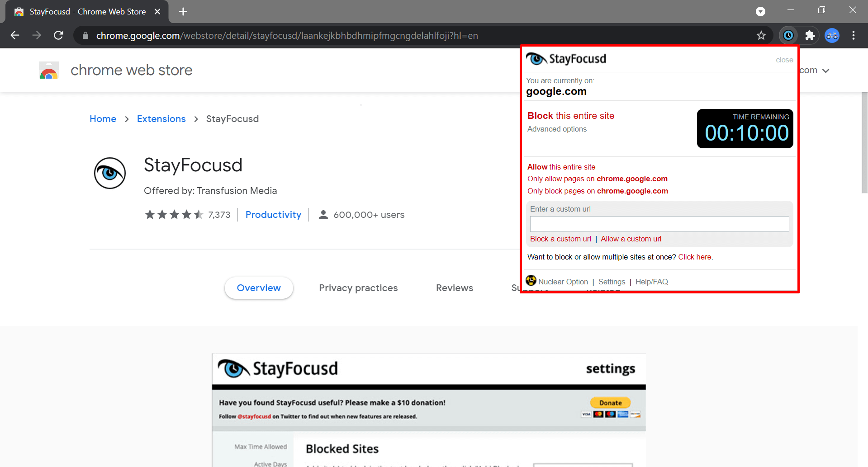Focus the custom url input field
Viewport: 868px width, 467px height.
pyautogui.click(x=659, y=224)
